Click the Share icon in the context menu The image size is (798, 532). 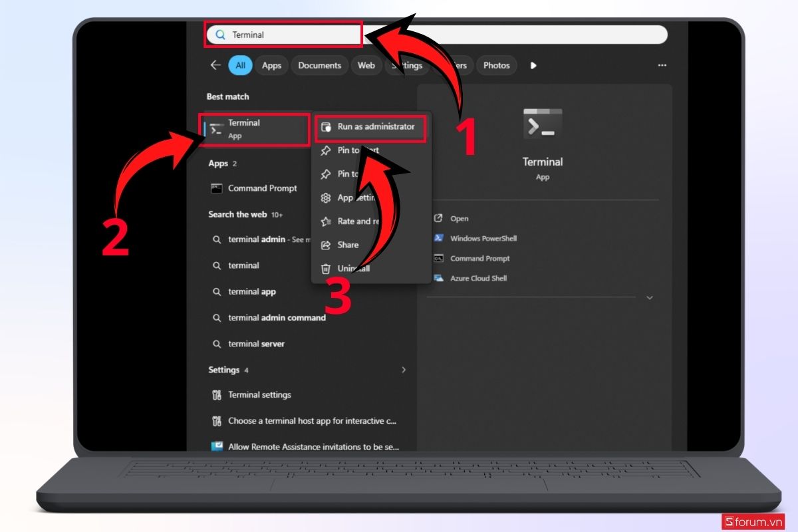[x=326, y=245]
